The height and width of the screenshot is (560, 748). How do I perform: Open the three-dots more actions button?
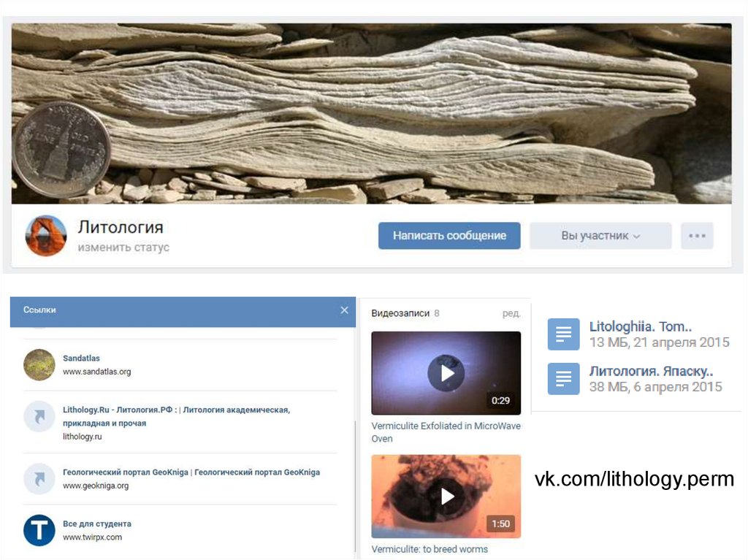pos(697,236)
